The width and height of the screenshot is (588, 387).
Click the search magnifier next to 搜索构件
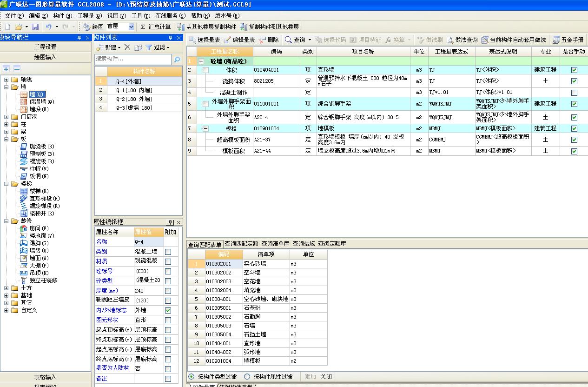tap(177, 60)
